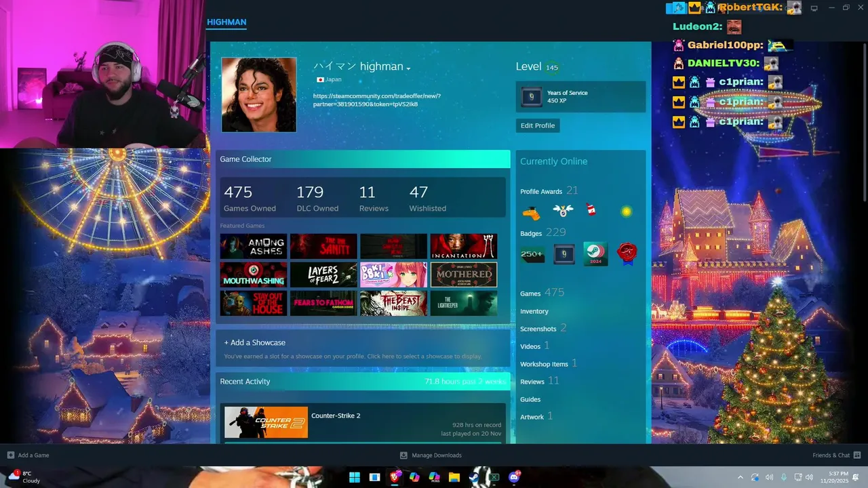
Task: Open the Incantation featured game
Action: point(464,246)
